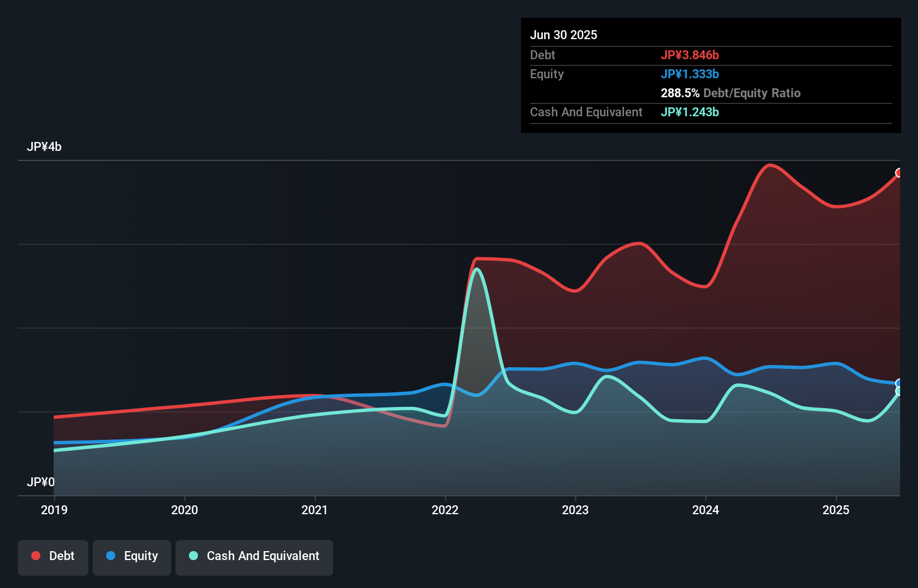Select the Debt endpoint marker on the chart

[x=899, y=173]
